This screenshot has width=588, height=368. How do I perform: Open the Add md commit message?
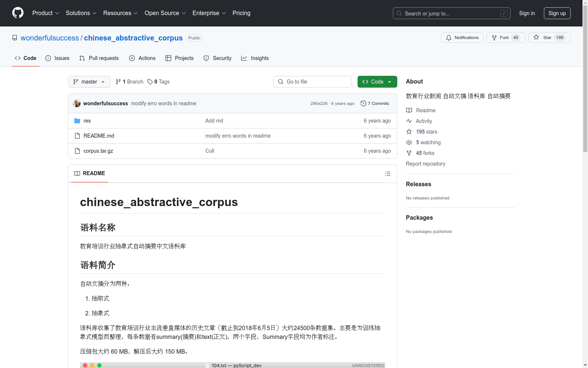tap(214, 121)
